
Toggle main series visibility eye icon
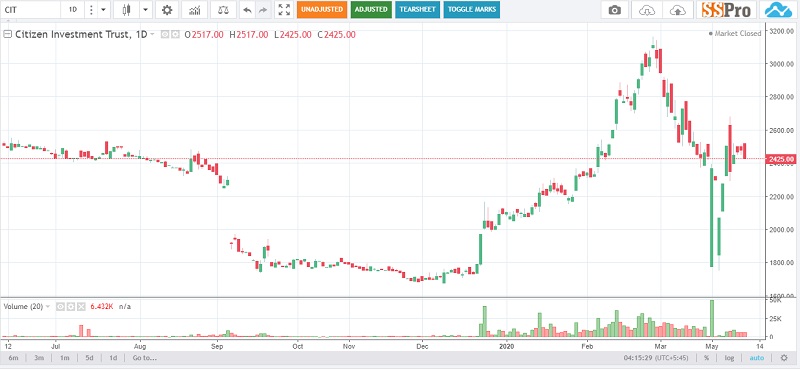(x=165, y=35)
